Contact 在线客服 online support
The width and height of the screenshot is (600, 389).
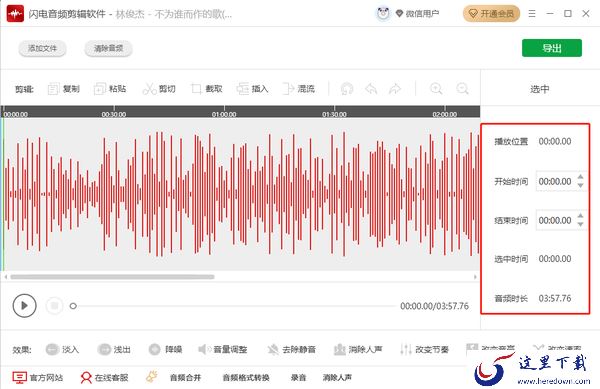coord(104,378)
